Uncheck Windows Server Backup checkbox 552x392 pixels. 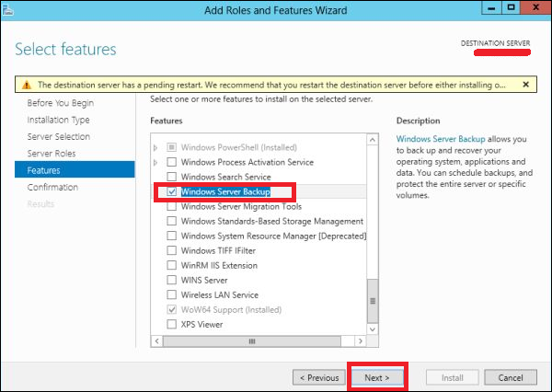coord(171,191)
